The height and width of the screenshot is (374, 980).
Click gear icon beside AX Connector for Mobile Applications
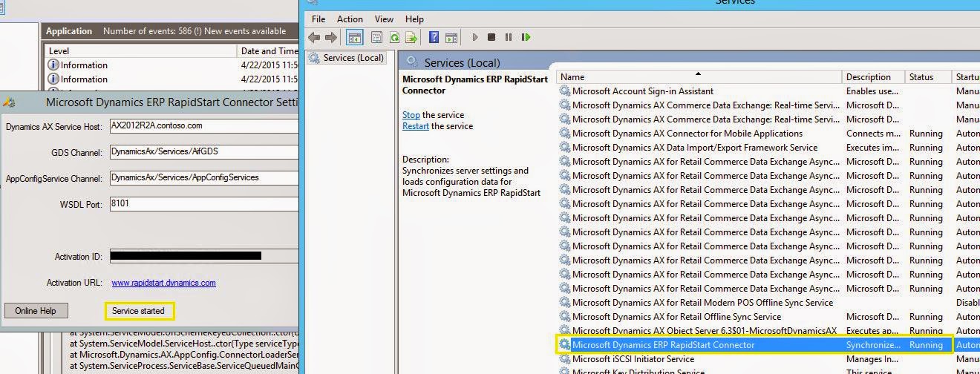pos(565,134)
